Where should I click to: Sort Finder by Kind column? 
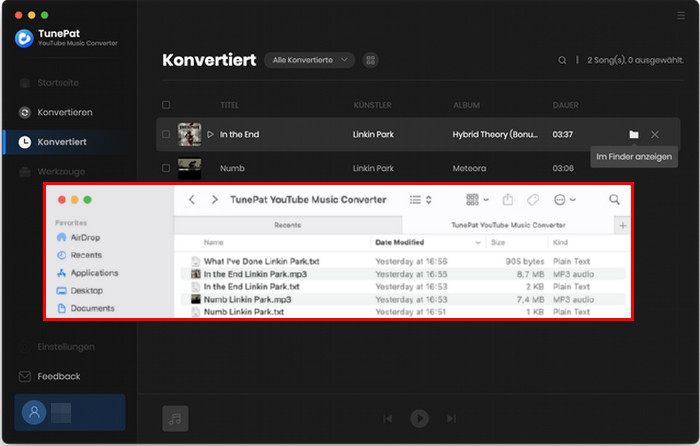coord(560,242)
